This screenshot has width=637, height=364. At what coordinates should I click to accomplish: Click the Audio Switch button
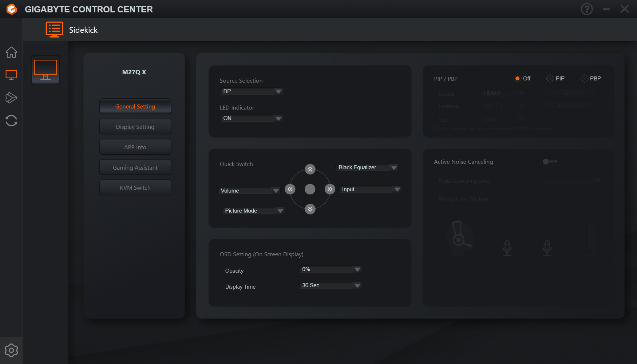point(570,106)
